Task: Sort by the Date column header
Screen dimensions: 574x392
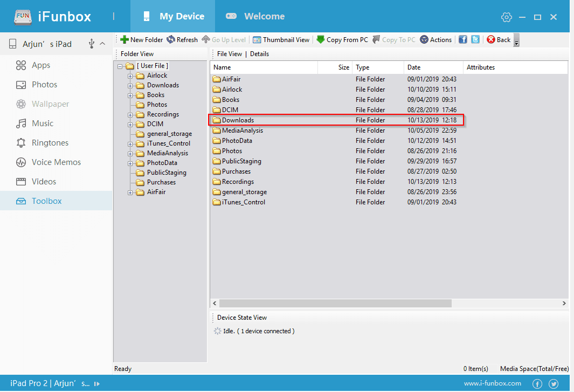Action: click(x=433, y=67)
